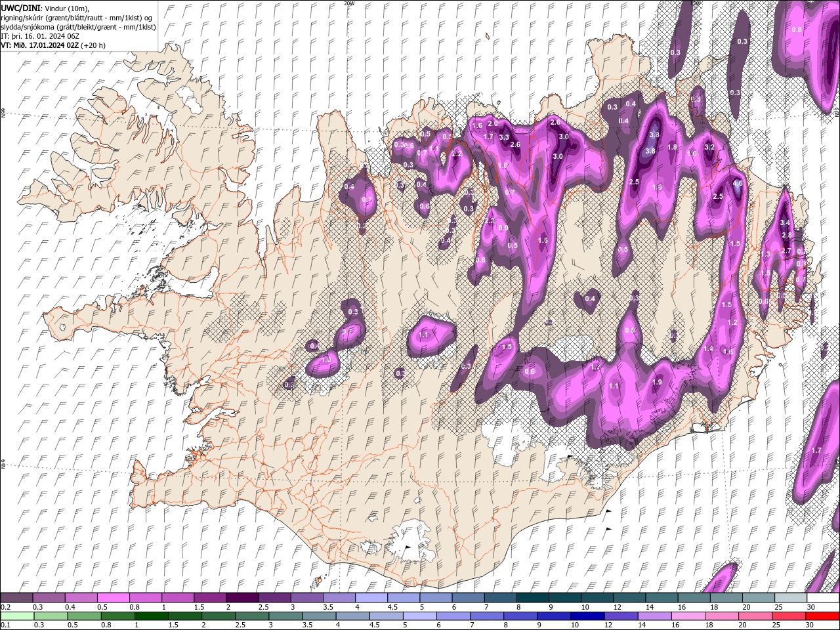Click the "1.2" snowfall value on the map
840x630 pixels.
click(733, 323)
